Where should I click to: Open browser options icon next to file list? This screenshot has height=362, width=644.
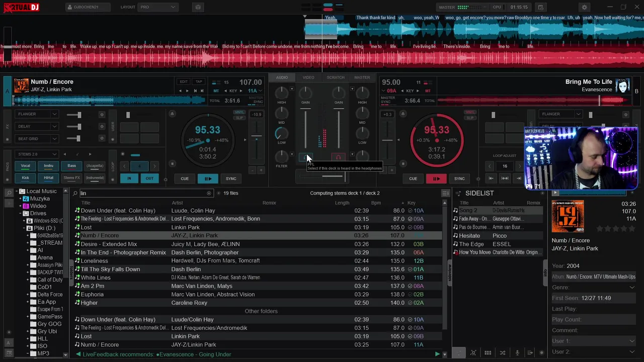tap(445, 193)
